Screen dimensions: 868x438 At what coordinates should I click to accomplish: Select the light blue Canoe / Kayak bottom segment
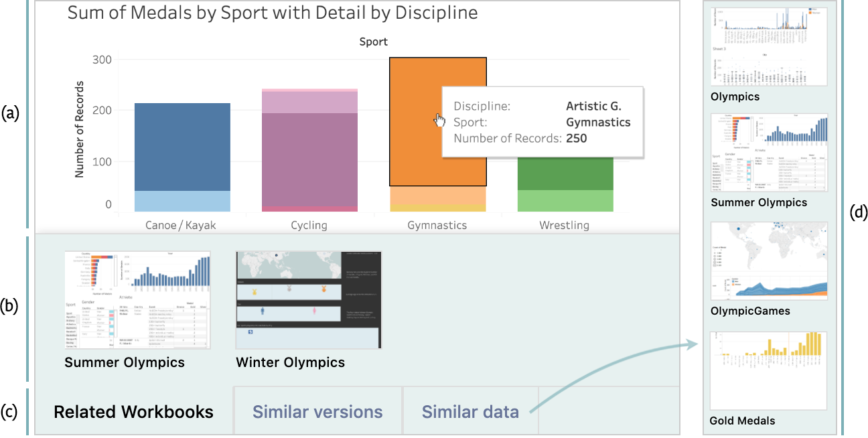pos(182,202)
